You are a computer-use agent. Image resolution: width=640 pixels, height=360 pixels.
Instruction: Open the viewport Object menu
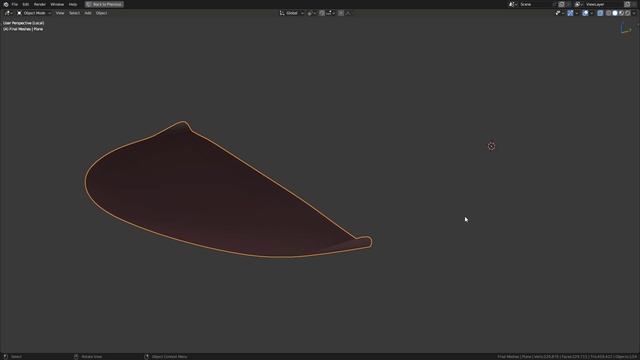coord(102,13)
